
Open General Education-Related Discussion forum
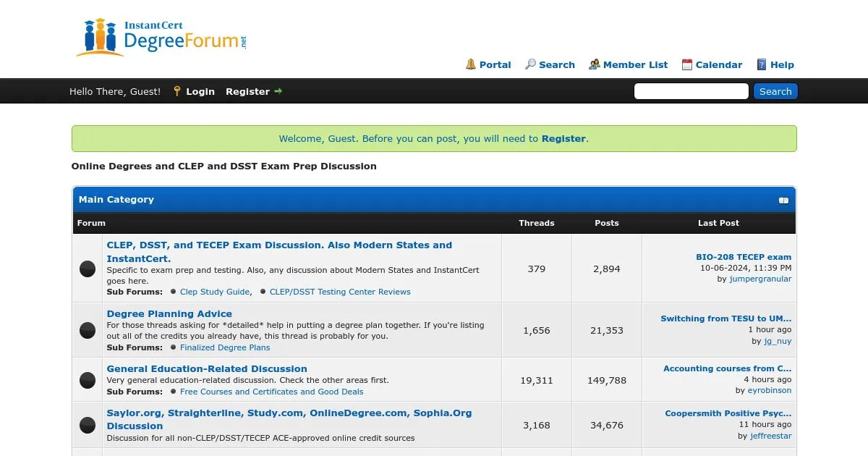coord(207,368)
